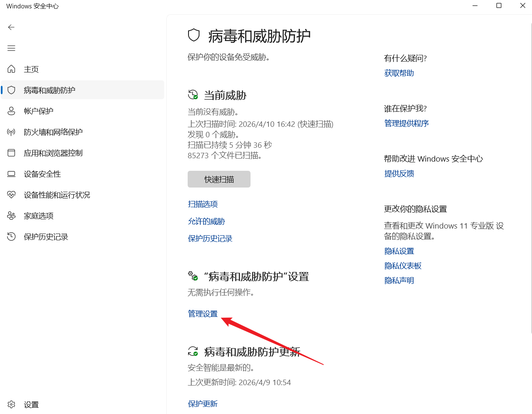Screen dimensions: 532x414
Task: Open 隐私设置 link
Action: (399, 251)
